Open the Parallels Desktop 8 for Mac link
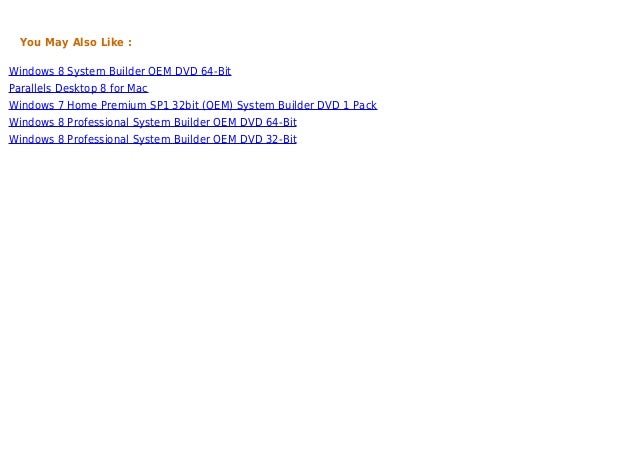Viewport: 638px width, 452px height. [78, 88]
